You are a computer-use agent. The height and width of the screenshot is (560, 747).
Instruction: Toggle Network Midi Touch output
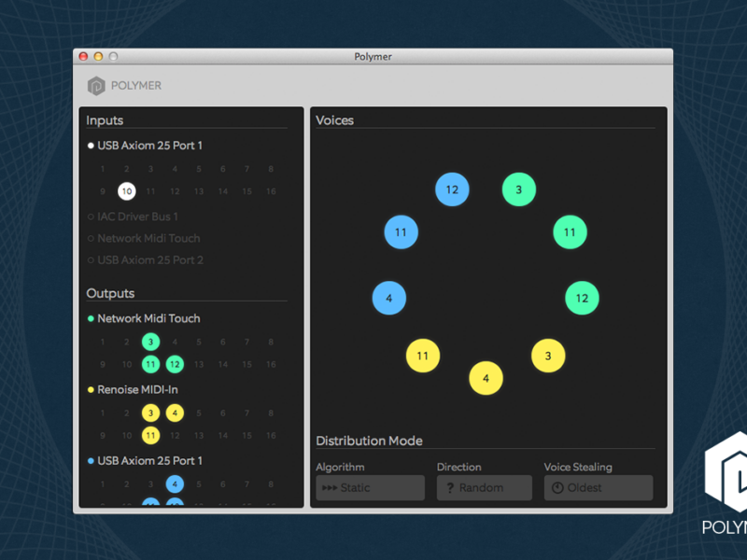coord(144,318)
